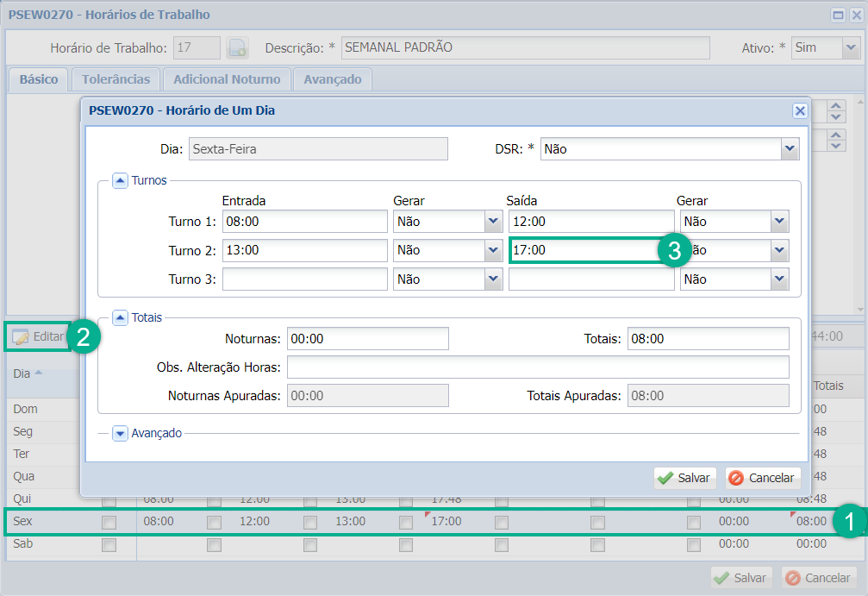Viewport: 868px width, 596px height.
Task: Toggle the first checkbox in Sab row
Action: point(109,544)
